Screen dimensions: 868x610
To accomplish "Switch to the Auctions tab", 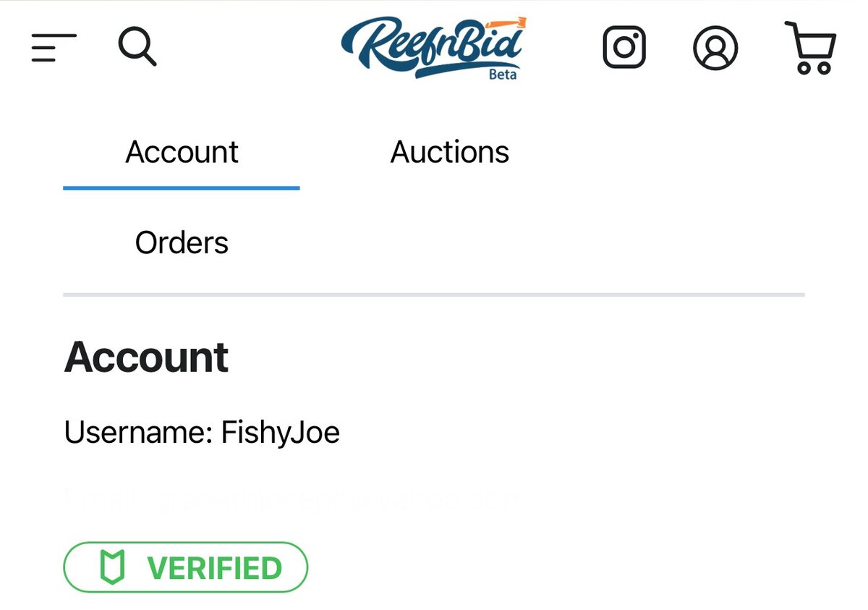I will tap(450, 152).
